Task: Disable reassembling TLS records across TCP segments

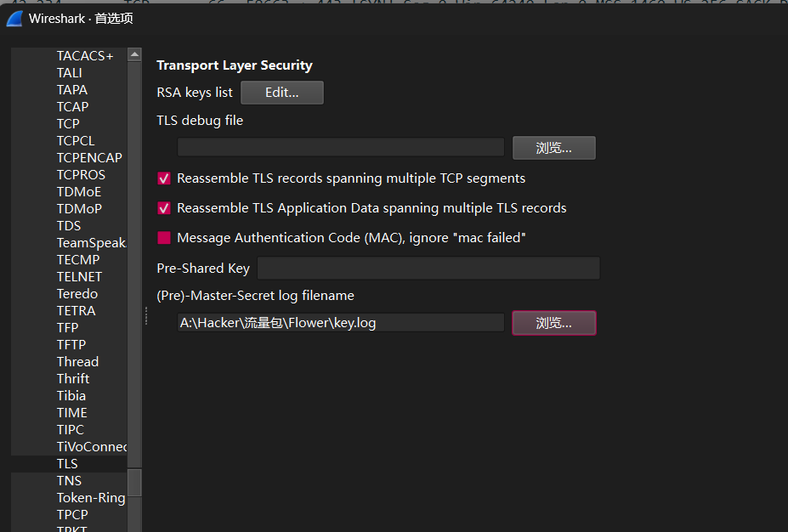Action: pyautogui.click(x=164, y=178)
